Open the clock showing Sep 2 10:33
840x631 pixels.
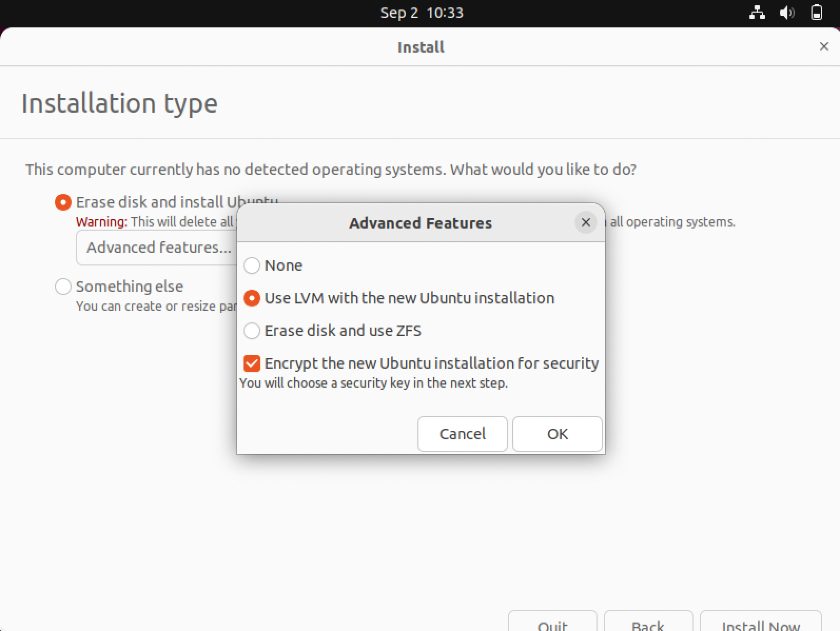[422, 13]
